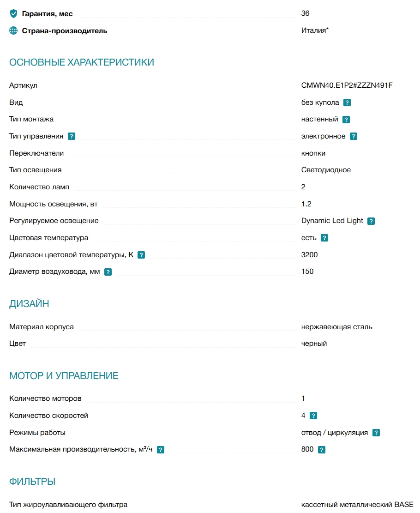Click the 'Италия*' country value
The height and width of the screenshot is (513, 420).
point(315,30)
